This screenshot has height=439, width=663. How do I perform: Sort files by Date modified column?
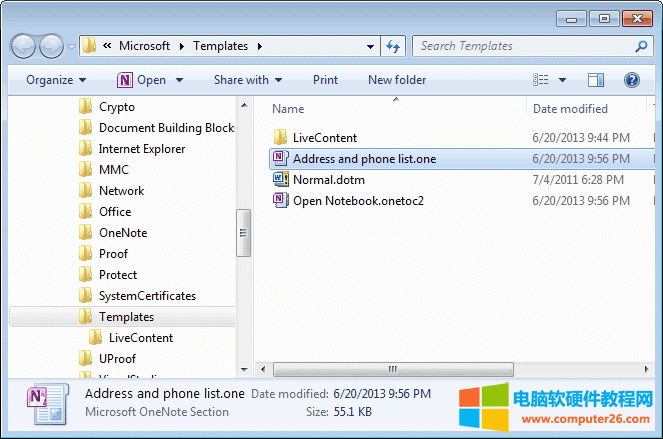tap(570, 109)
